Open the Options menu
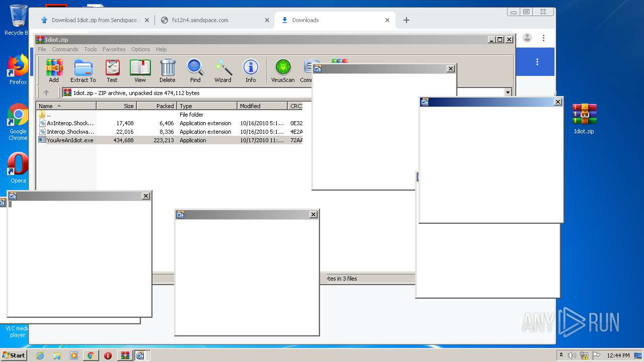 (141, 49)
